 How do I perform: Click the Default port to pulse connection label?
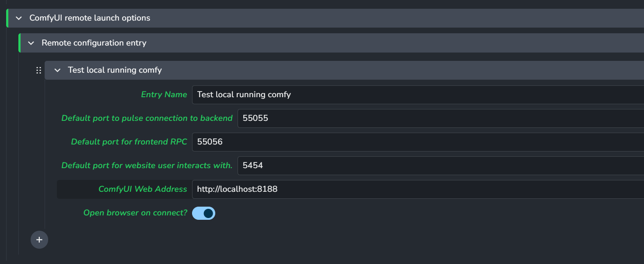[x=147, y=118]
